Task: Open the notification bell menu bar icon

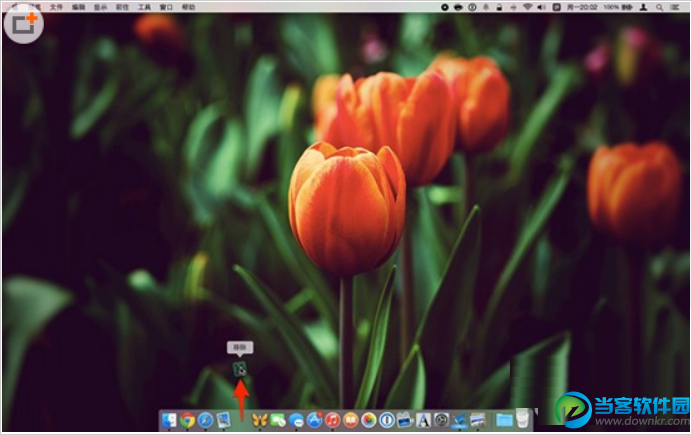Action: 486,7
